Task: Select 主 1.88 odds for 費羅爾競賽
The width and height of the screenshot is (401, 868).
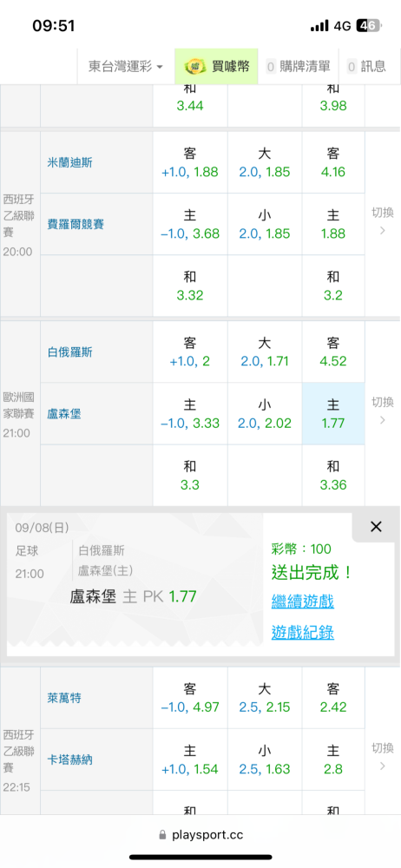Action: point(333,224)
